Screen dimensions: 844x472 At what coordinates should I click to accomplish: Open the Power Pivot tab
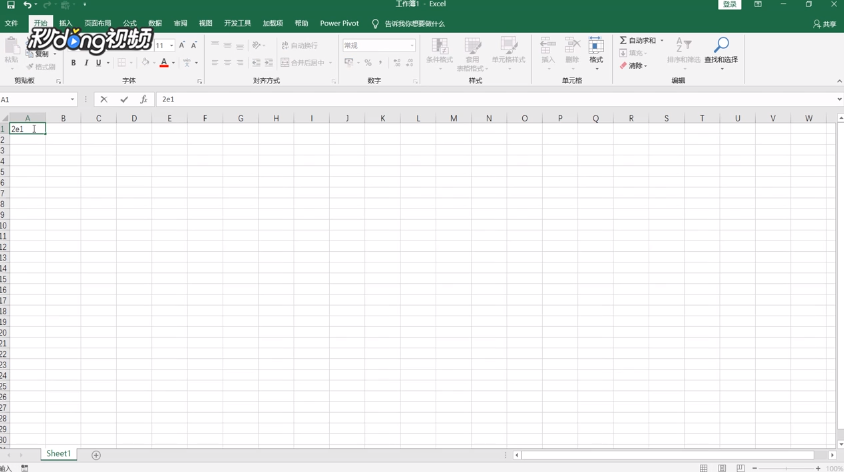[339, 23]
